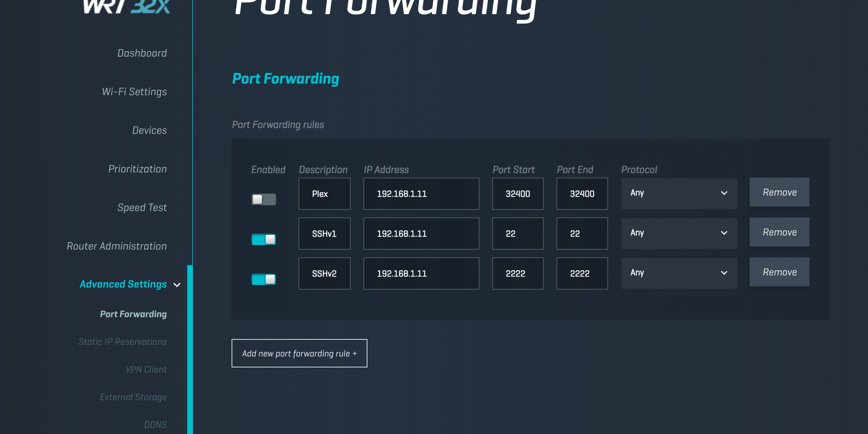Screen dimensions: 868x434
Task: Open Wi-Fi Settings page
Action: [x=134, y=92]
